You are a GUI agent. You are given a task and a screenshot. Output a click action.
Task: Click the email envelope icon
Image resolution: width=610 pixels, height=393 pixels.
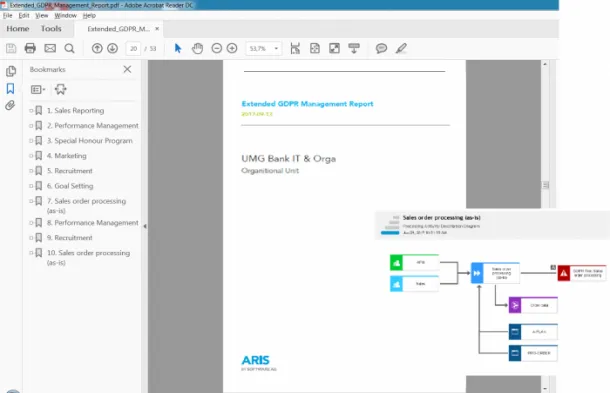[50, 48]
